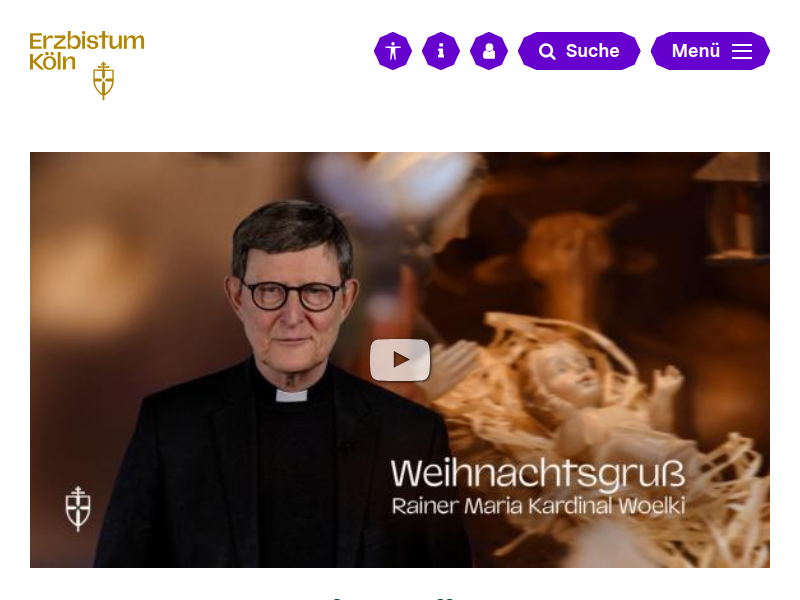Click the Cardinal's round glasses in thumbnail
This screenshot has width=800, height=600.
click(291, 295)
